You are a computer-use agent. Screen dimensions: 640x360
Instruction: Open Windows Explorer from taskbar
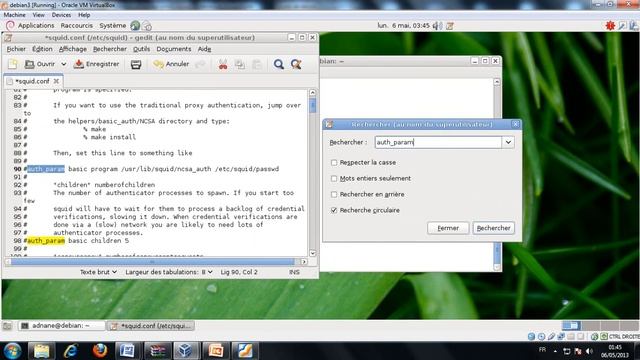coord(41,351)
